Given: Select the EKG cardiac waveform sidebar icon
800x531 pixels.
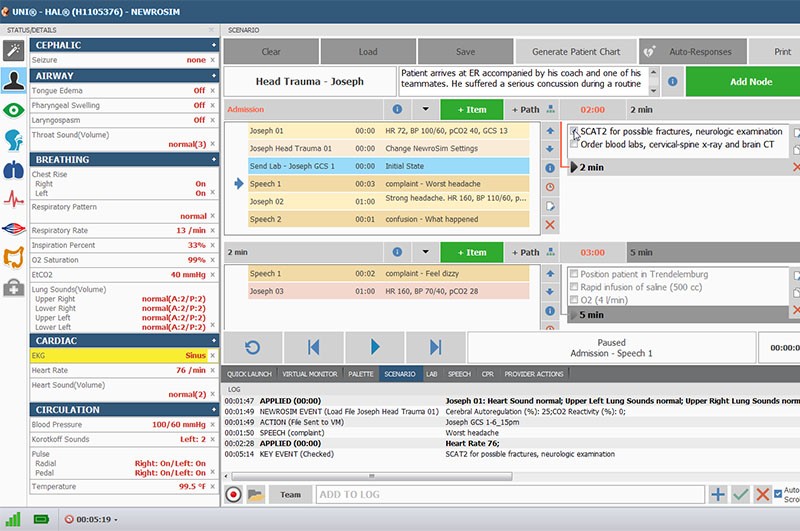Looking at the screenshot, I should point(14,198).
